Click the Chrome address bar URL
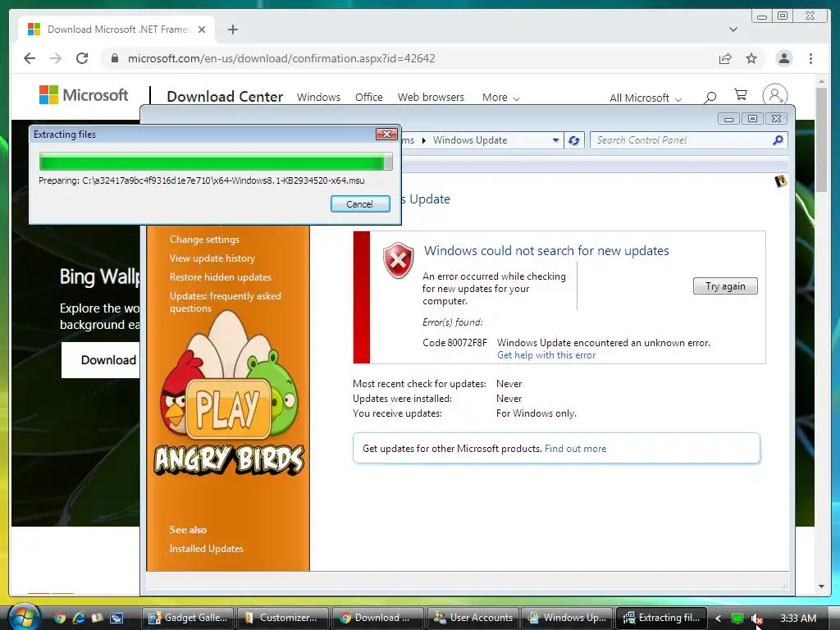Screen dimensions: 840x630 [x=281, y=58]
